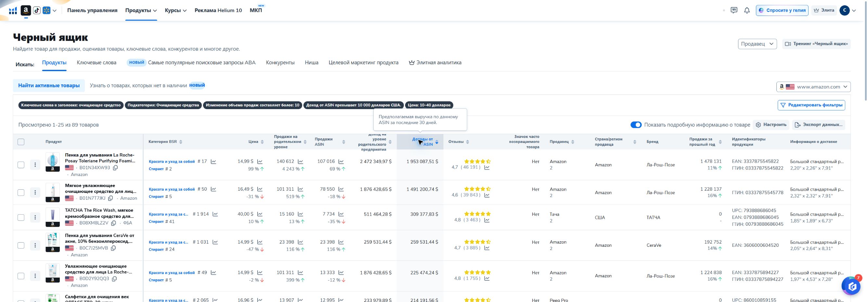Switch to Ключевые слова search tab

96,63
